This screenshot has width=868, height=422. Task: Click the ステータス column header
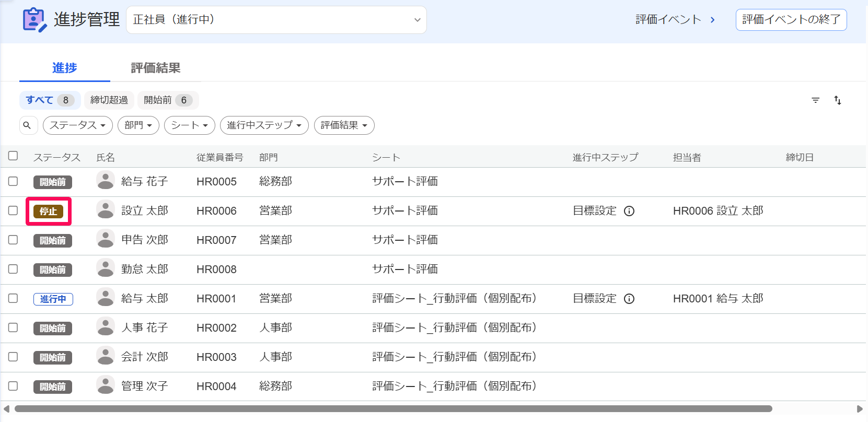click(x=57, y=157)
